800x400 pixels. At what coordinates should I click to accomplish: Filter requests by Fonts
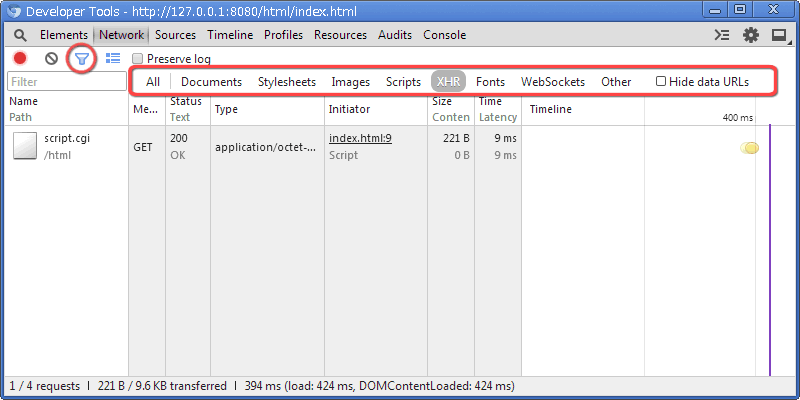coord(490,82)
